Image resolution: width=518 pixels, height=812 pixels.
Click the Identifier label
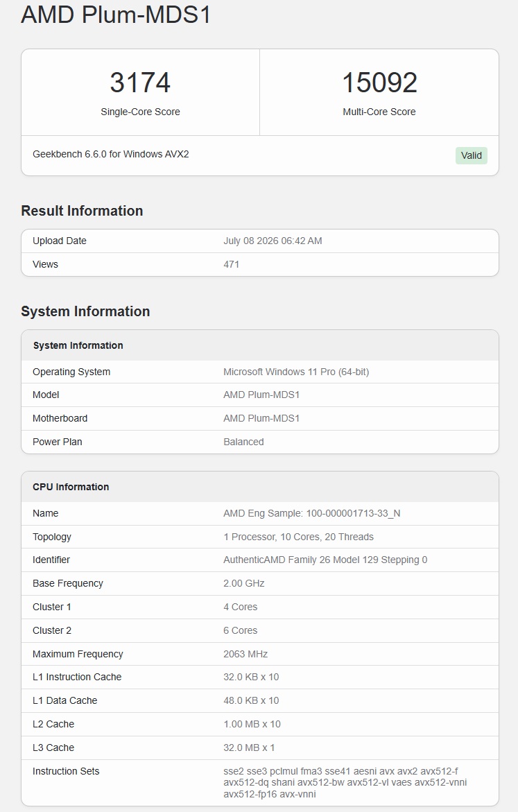click(51, 560)
